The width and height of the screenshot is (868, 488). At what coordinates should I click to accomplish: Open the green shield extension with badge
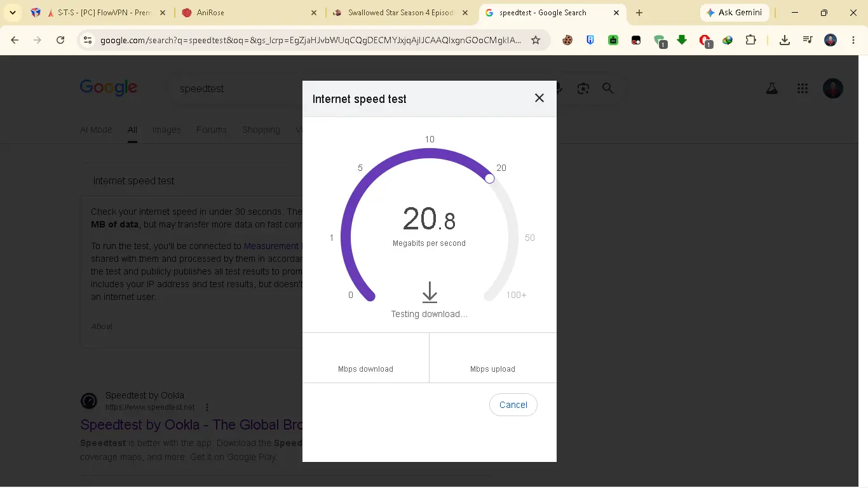click(x=660, y=41)
